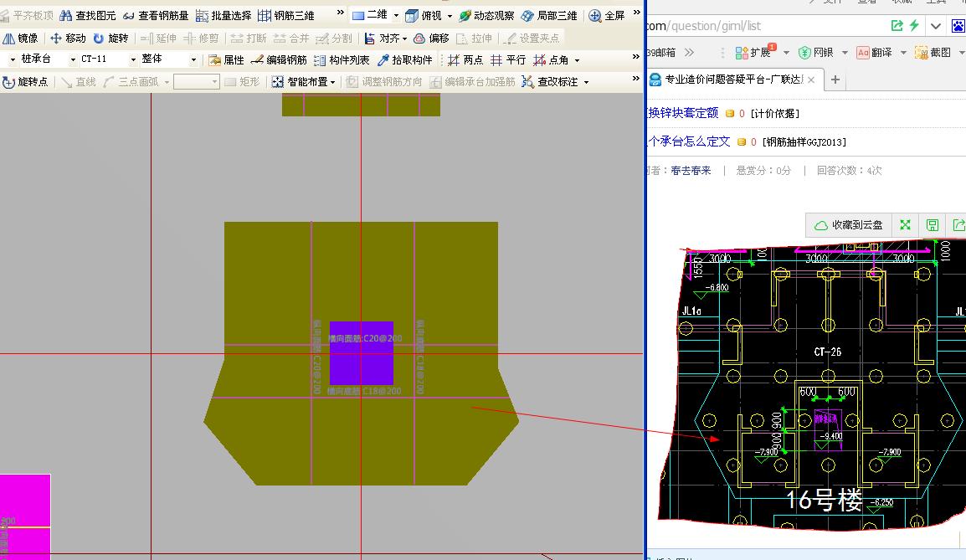Click the Baidu paw icon in browser

958,26
